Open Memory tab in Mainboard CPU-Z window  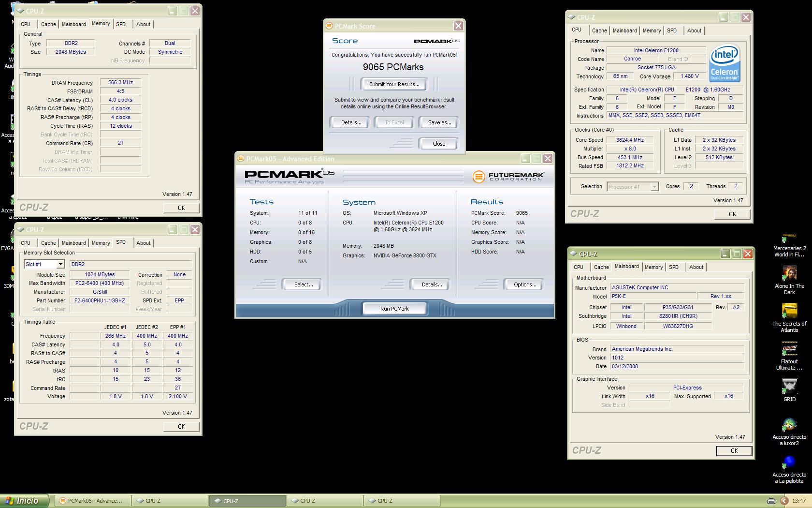coord(653,267)
